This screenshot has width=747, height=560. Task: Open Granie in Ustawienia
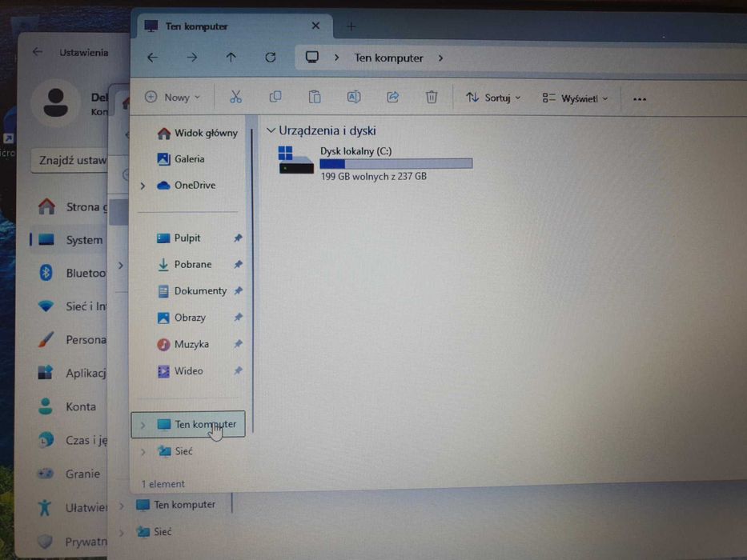(x=70, y=474)
